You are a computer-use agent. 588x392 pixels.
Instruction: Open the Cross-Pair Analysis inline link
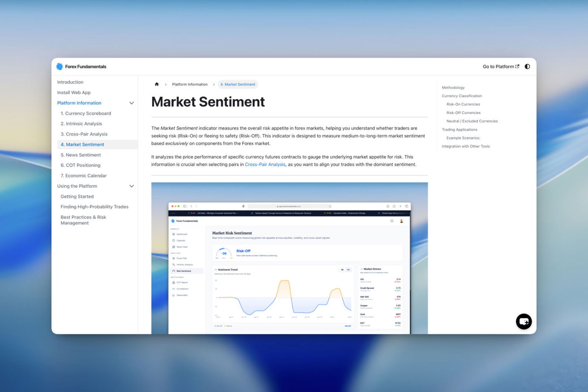265,165
